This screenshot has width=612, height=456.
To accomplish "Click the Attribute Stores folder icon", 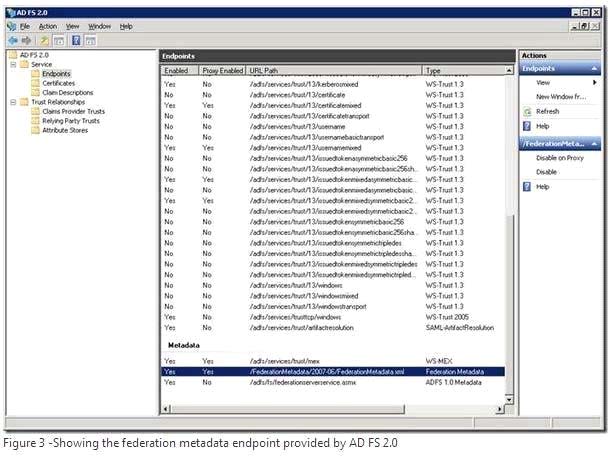I will 36,130.
